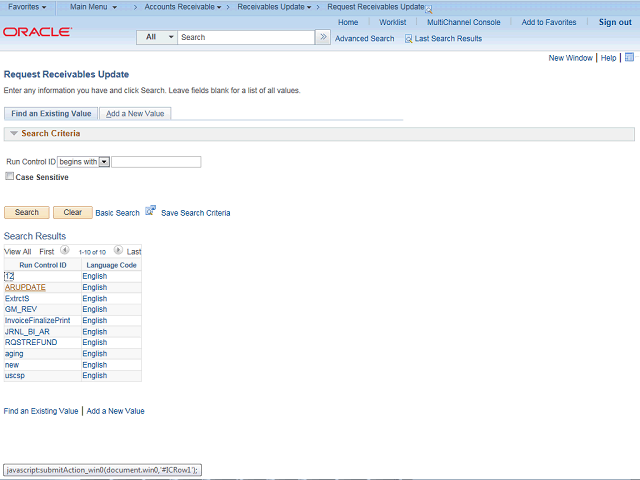Collapse the Search Criteria section
Viewport: 640px width, 480px height.
pyautogui.click(x=14, y=133)
